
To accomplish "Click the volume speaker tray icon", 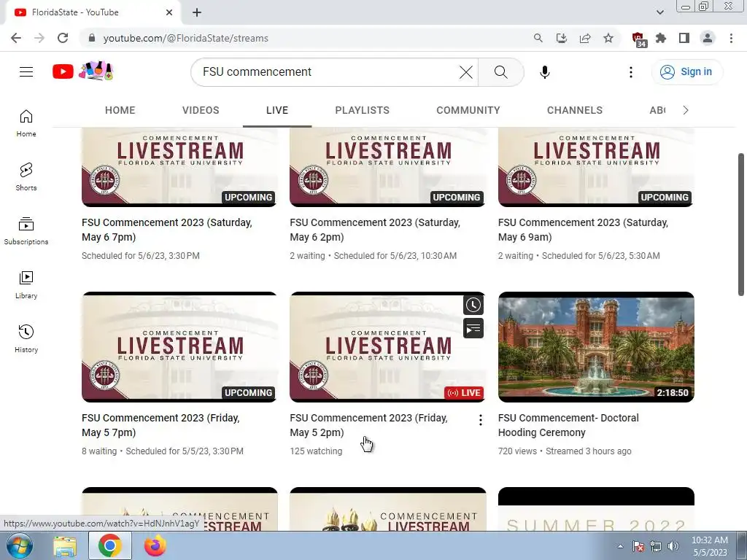I will coord(673,546).
